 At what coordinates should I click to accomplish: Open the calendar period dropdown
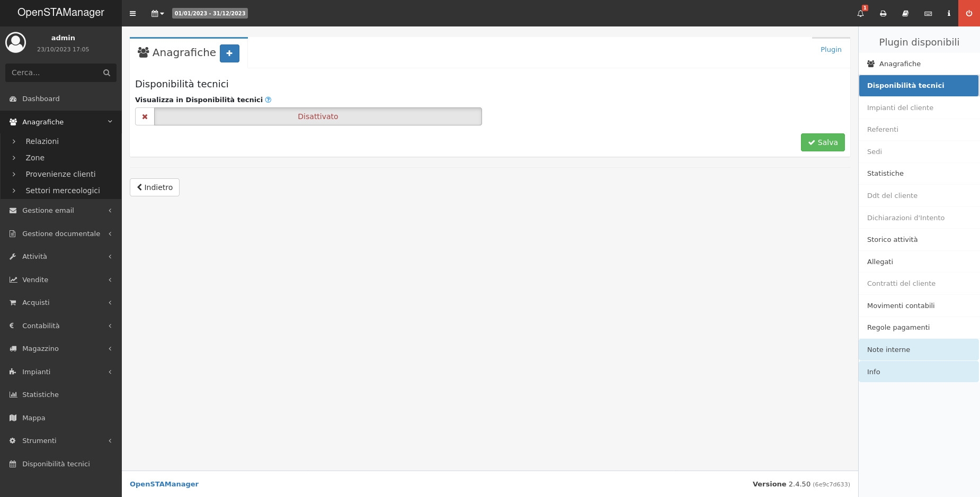[157, 13]
